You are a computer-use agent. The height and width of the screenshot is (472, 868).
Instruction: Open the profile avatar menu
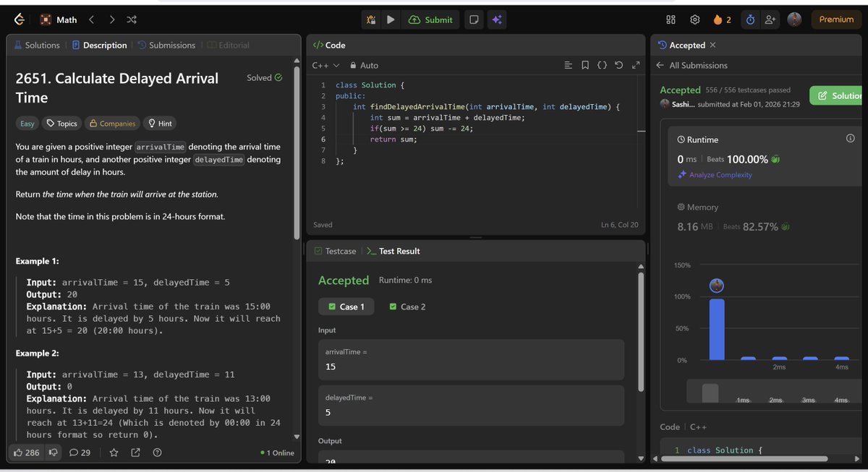(794, 20)
